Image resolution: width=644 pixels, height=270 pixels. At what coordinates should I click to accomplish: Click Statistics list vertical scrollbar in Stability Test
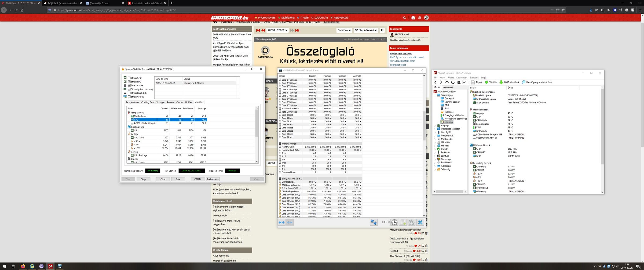point(257,135)
